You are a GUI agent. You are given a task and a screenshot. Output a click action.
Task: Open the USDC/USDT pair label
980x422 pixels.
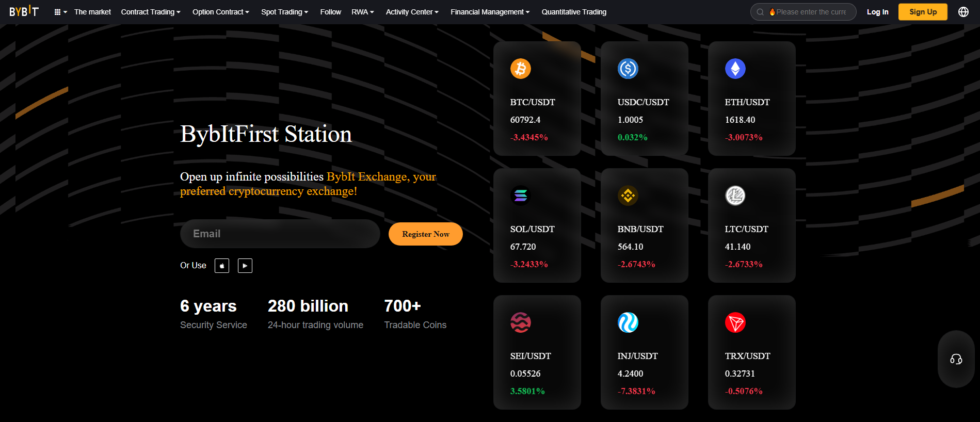click(x=643, y=102)
